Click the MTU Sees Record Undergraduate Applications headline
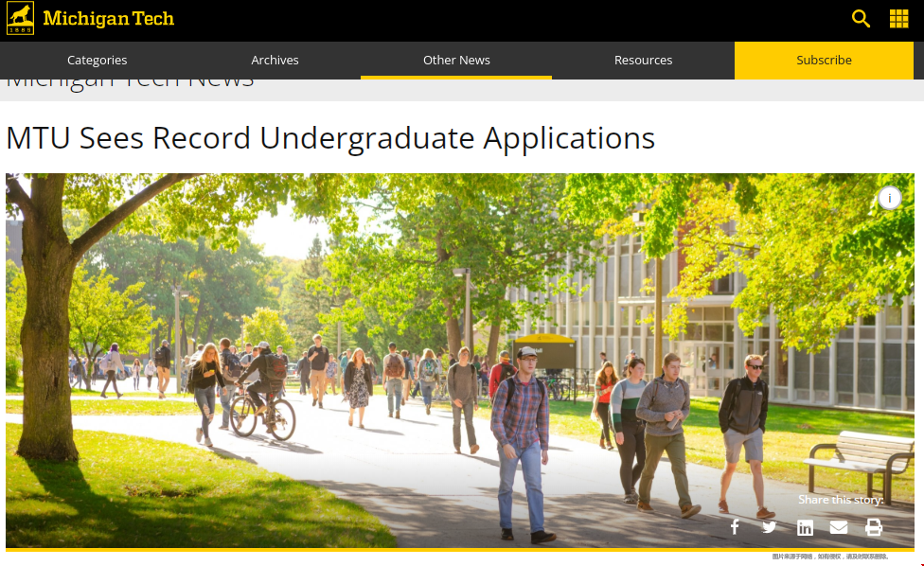The image size is (924, 566). coord(330,138)
